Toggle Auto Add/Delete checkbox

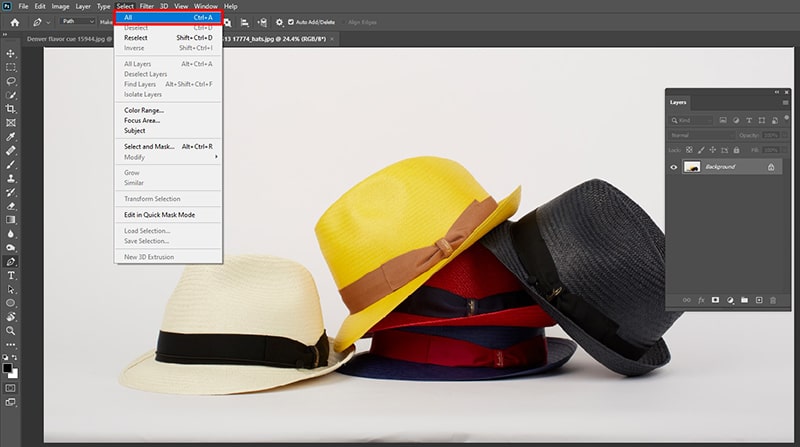pyautogui.click(x=290, y=22)
